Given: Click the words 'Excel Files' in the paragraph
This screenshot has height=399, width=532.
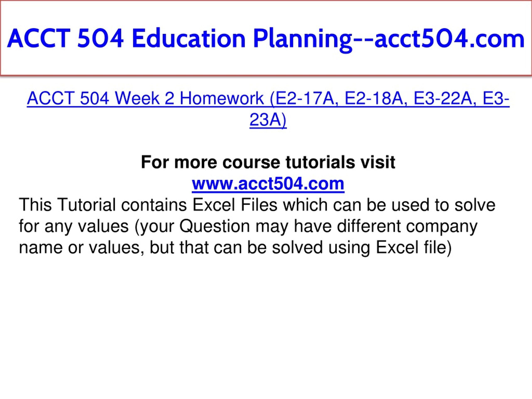Looking at the screenshot, I should point(235,205).
